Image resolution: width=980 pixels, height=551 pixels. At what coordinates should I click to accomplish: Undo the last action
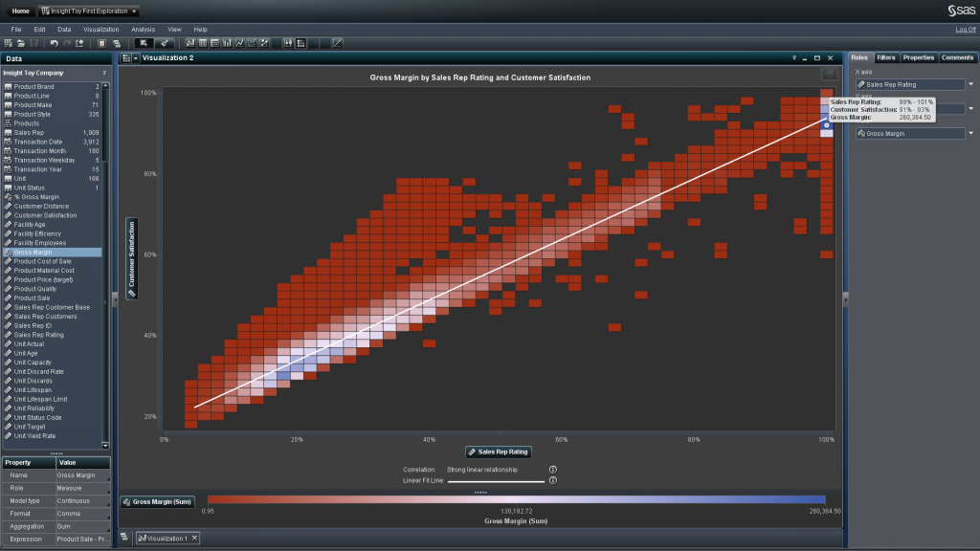(55, 43)
